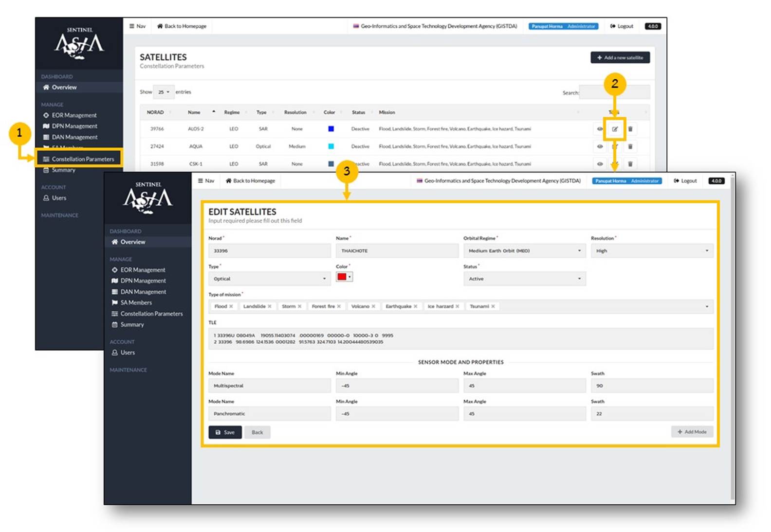
Task: Remove the Flood mission tag
Action: click(x=231, y=306)
